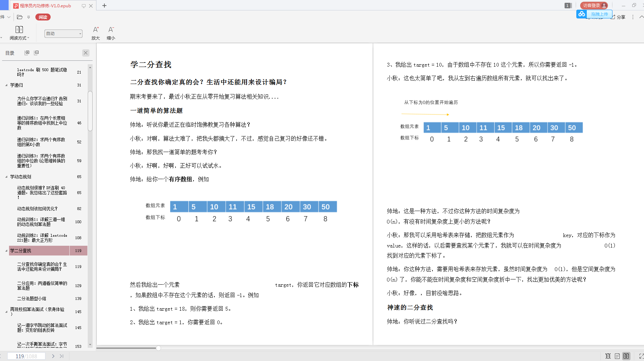Open the file menu dropdown arrow
644x361 pixels.
tap(9, 17)
